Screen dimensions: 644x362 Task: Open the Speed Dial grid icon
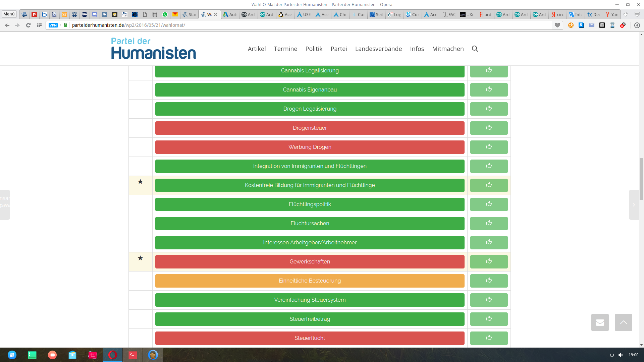point(39,25)
